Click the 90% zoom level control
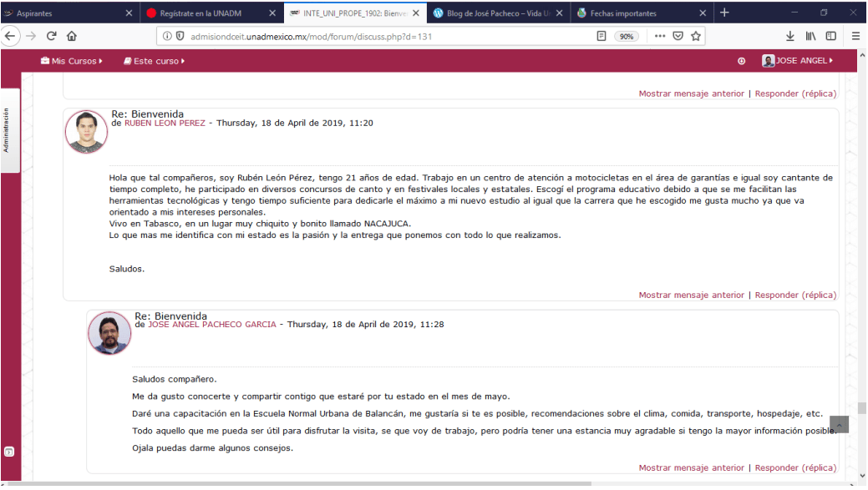 [x=627, y=36]
